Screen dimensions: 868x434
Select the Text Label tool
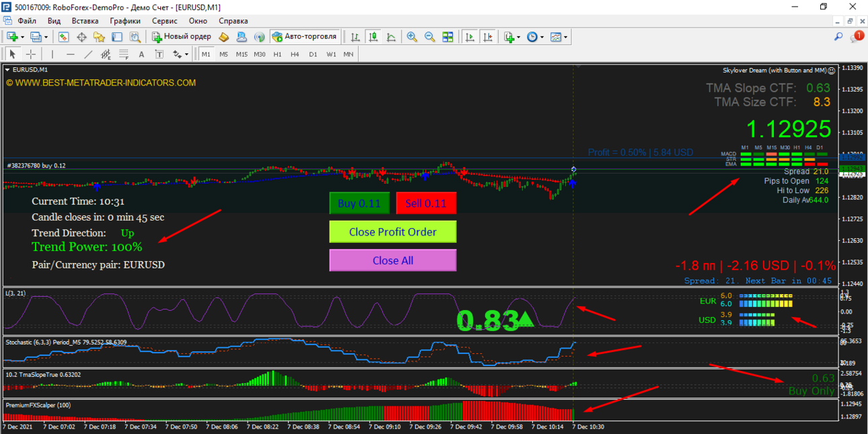coord(159,55)
